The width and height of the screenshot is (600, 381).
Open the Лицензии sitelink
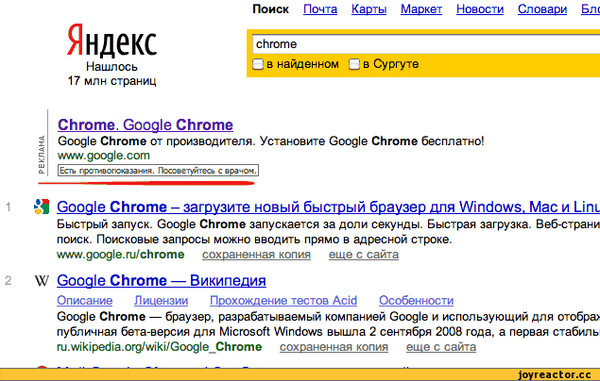pos(161,301)
